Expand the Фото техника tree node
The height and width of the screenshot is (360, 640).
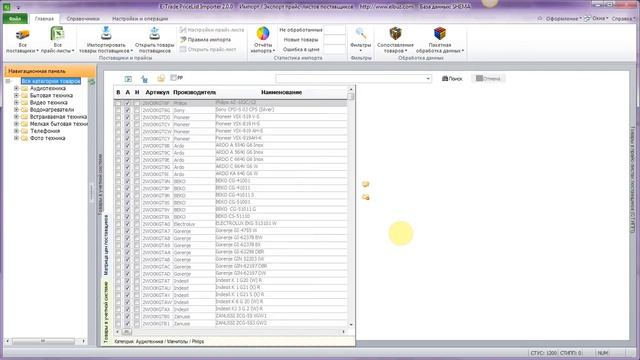point(16,138)
